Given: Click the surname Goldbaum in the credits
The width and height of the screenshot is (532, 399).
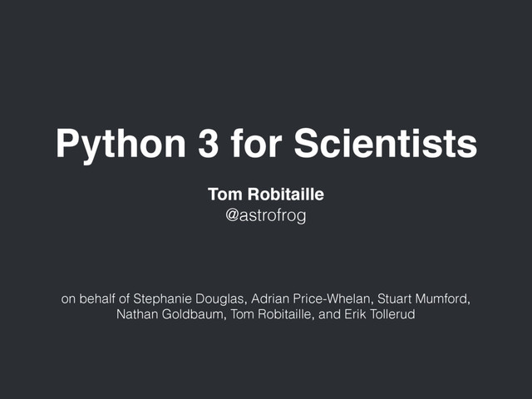Looking at the screenshot, I should click(192, 314).
